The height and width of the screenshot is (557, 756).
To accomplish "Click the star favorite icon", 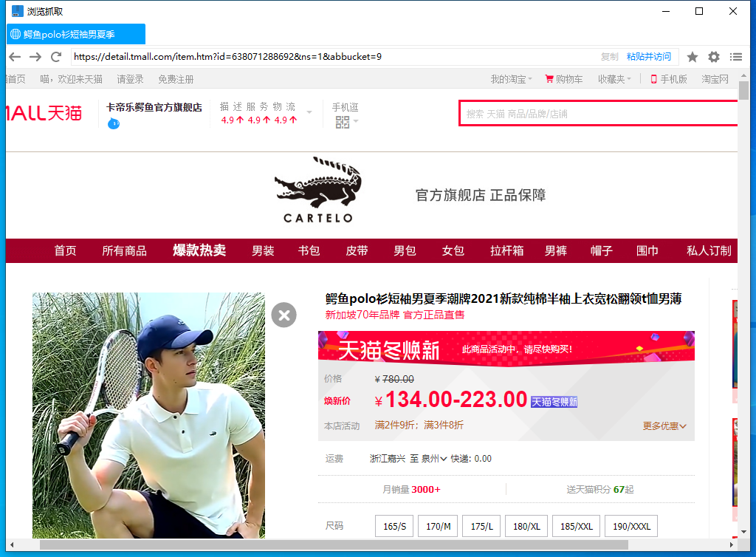I will [x=693, y=57].
